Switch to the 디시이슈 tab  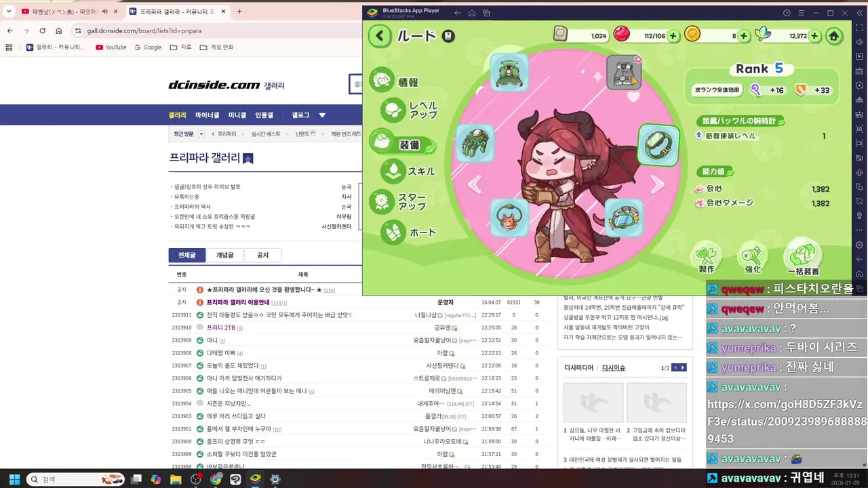pyautogui.click(x=614, y=367)
